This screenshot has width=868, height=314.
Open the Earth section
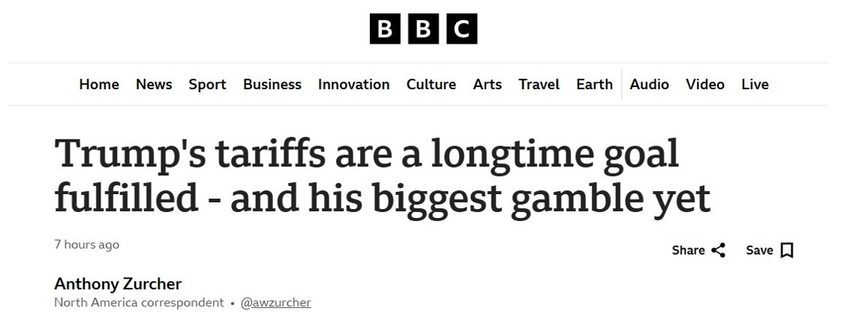[594, 85]
